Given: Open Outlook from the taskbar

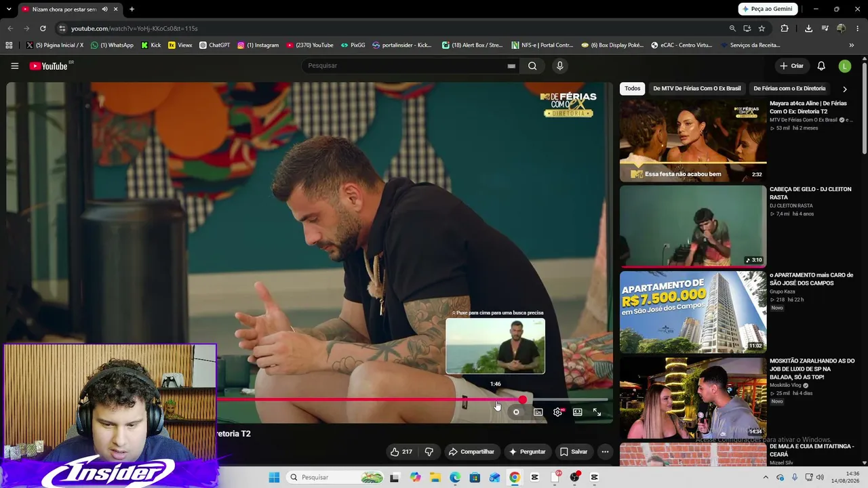Looking at the screenshot, I should [494, 477].
